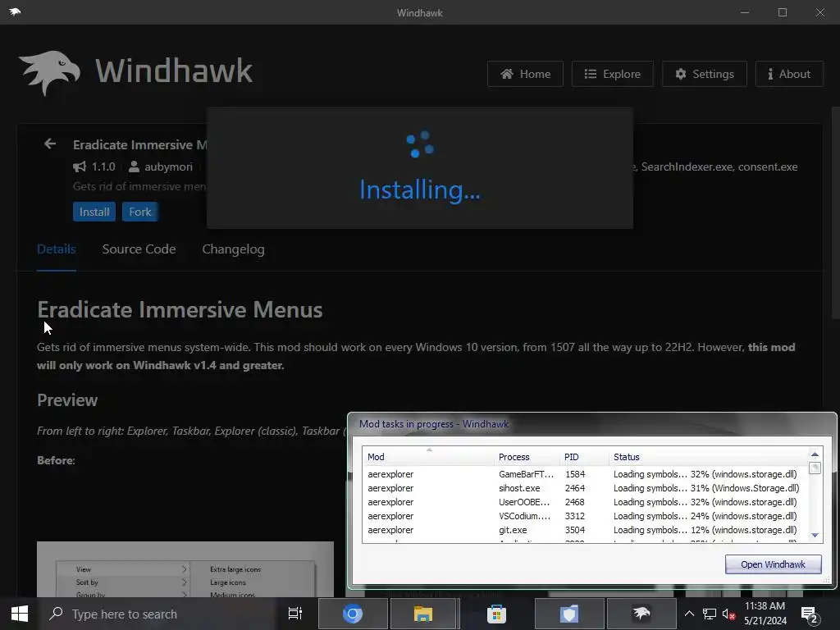
Task: Click the Windhawk eagle logo in header
Action: click(x=49, y=72)
